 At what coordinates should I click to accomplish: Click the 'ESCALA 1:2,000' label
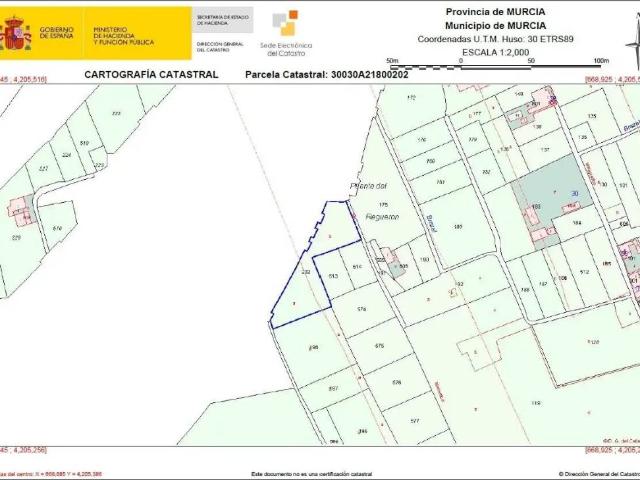pyautogui.click(x=495, y=52)
